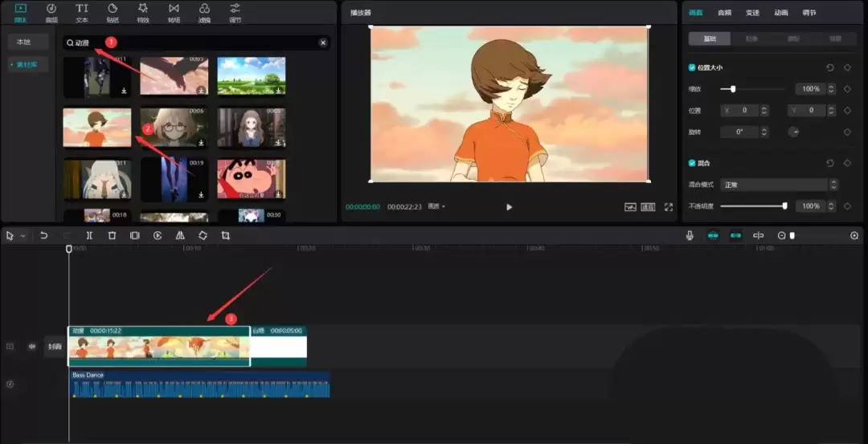
Task: Open the 本地 local media section
Action: (x=24, y=42)
